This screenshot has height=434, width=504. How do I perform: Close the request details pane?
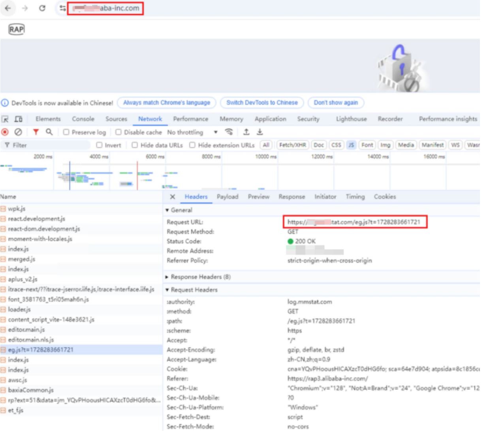point(173,197)
